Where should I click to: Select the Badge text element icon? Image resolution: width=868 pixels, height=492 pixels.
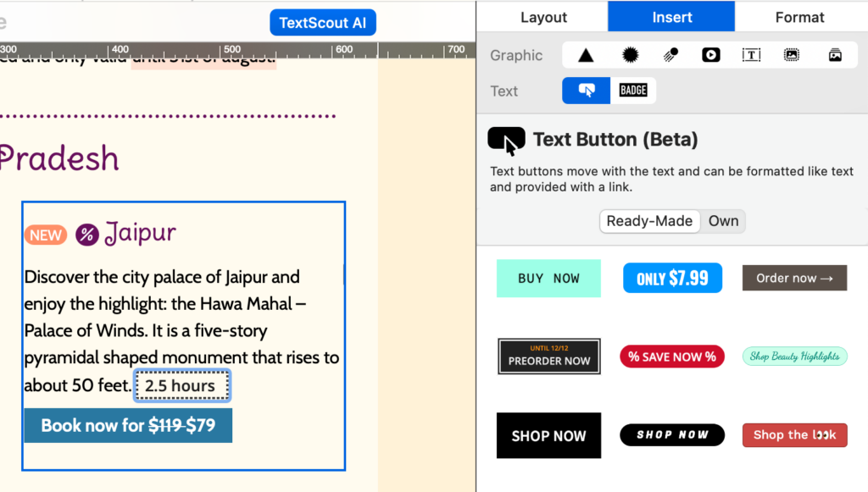(x=632, y=91)
